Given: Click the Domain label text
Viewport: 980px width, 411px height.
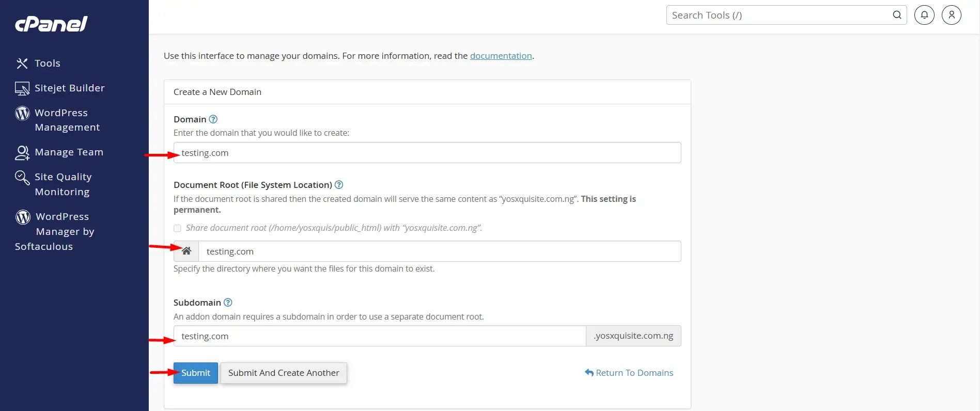Looking at the screenshot, I should 190,119.
